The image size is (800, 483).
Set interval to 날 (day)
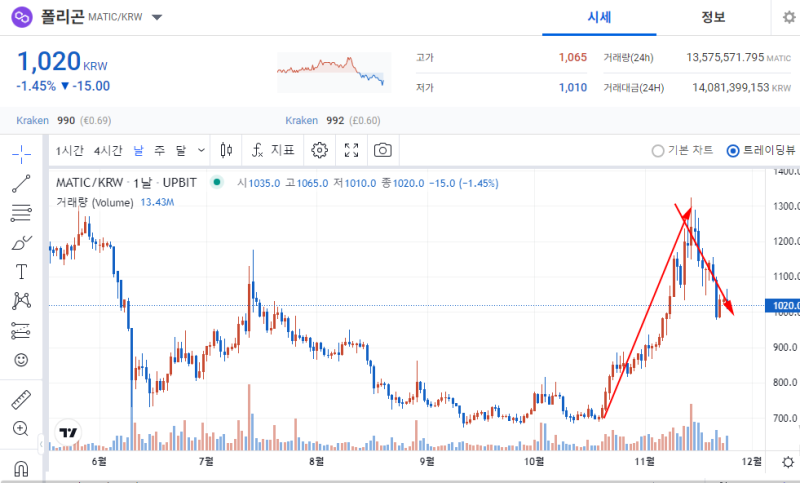pyautogui.click(x=138, y=150)
